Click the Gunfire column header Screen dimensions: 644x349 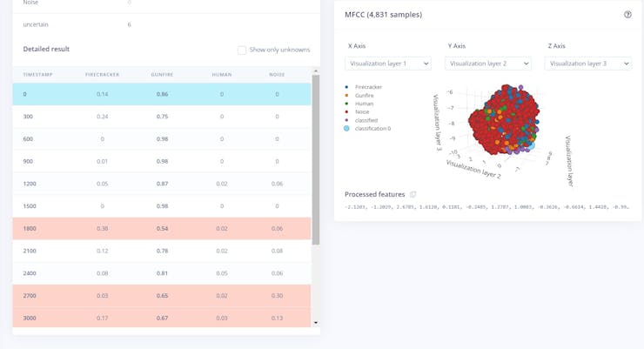(162, 74)
